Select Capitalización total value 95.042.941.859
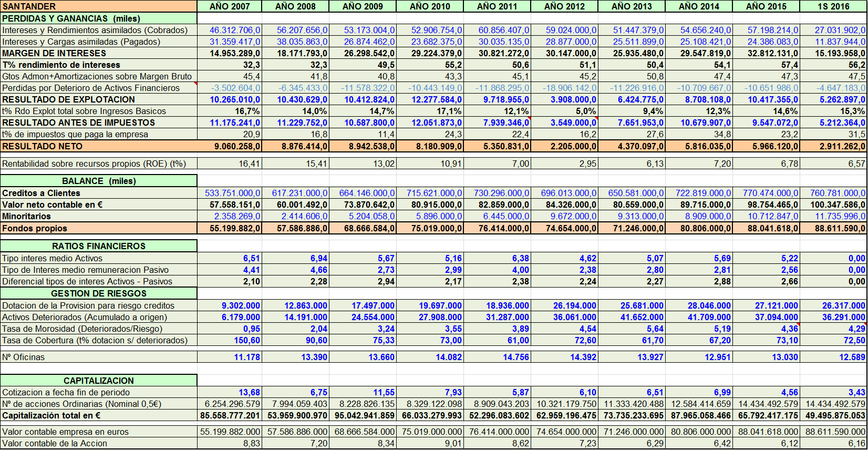The image size is (868, 450). pos(363,415)
